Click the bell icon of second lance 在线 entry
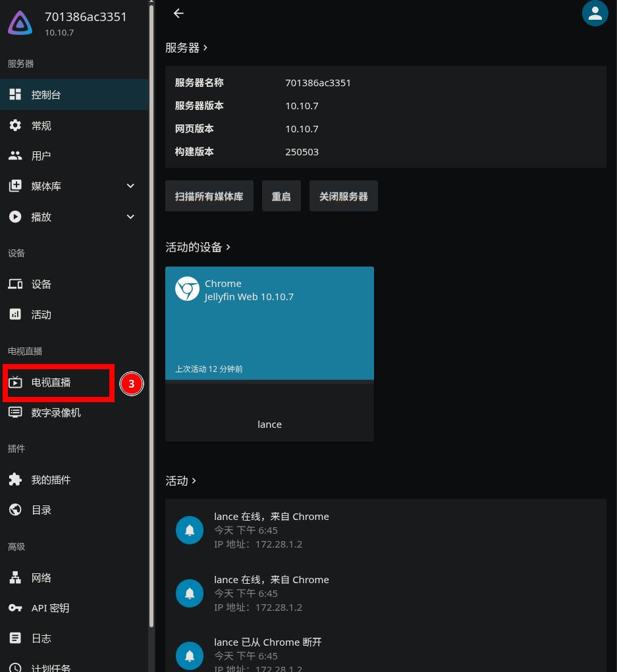617x672 pixels. point(190,593)
